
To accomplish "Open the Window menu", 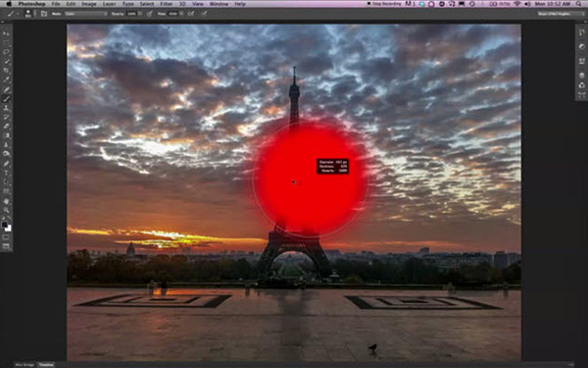I will pos(219,4).
